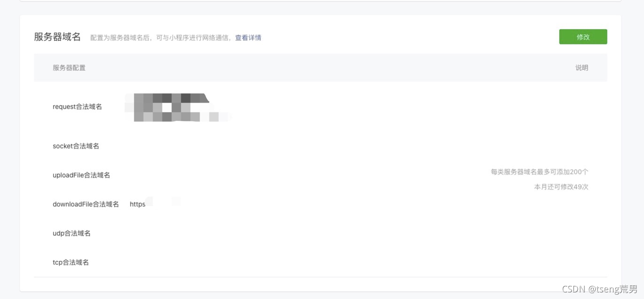Image resolution: width=644 pixels, height=299 pixels.
Task: Select the request合法域名 row label
Action: [77, 107]
